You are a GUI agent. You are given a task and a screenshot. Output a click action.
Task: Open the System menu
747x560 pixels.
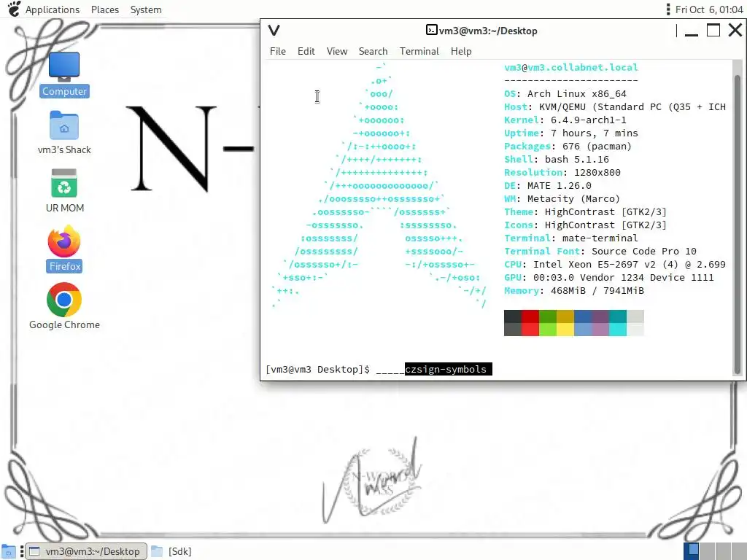point(146,9)
